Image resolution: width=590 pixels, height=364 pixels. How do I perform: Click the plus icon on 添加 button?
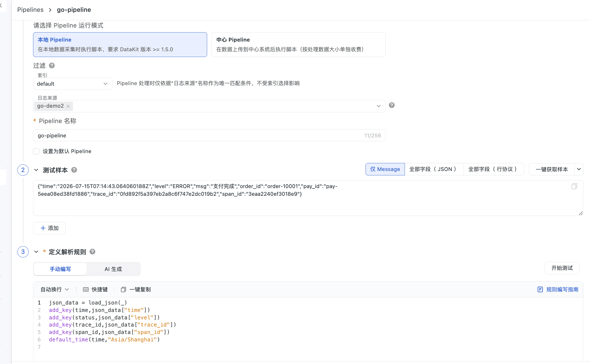pyautogui.click(x=43, y=228)
